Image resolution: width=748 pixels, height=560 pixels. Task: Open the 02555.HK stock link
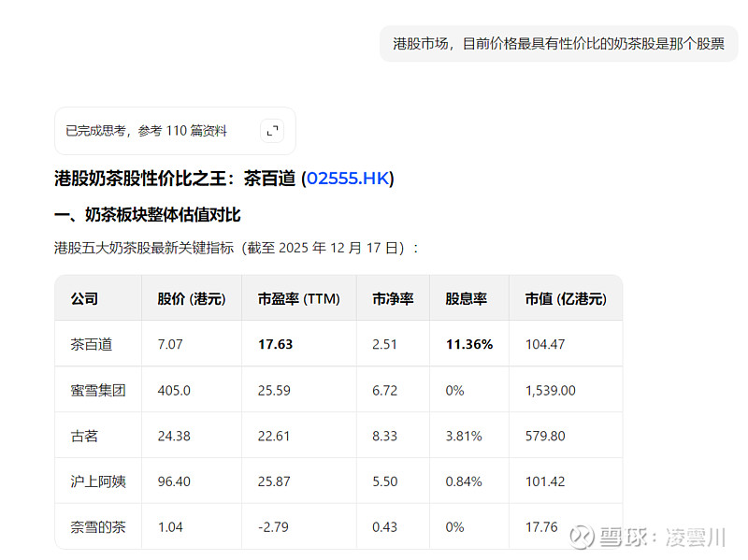[348, 179]
